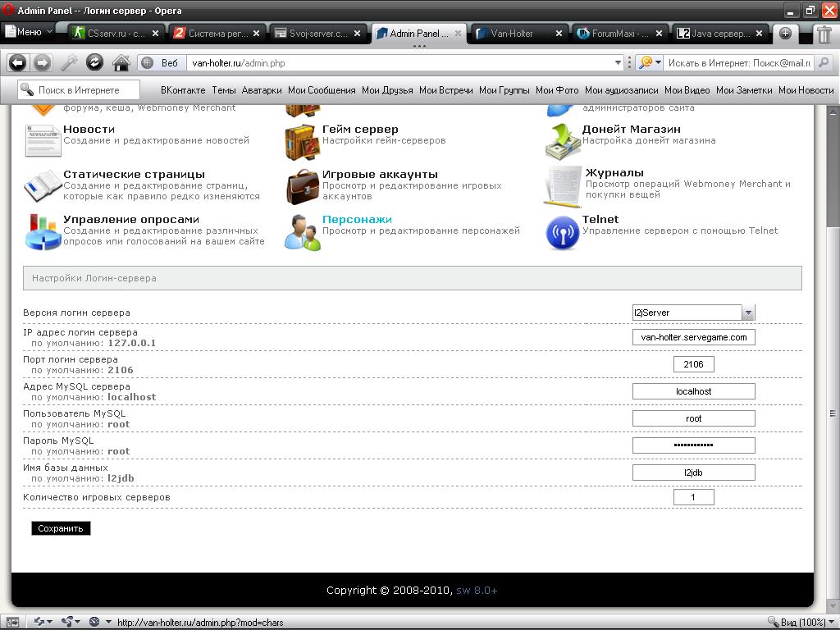This screenshot has height=630, width=840.
Task: Toggle the panel icon in status bar
Action: [11, 622]
